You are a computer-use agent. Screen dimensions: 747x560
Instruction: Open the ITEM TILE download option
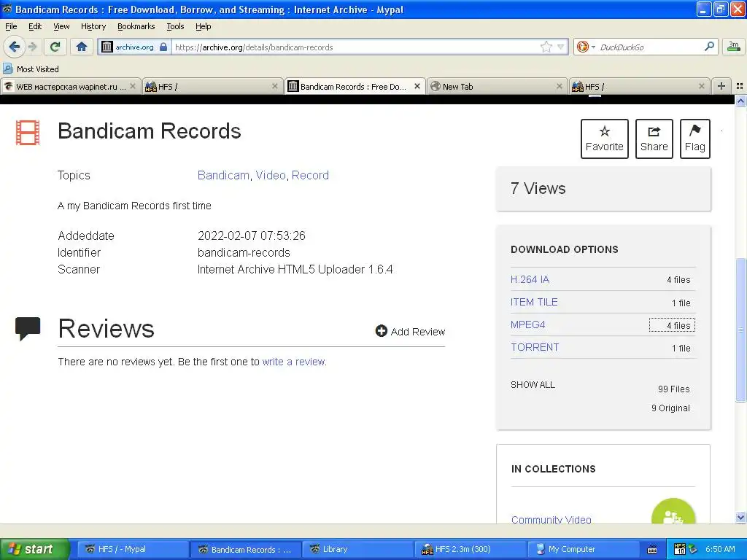tap(534, 302)
